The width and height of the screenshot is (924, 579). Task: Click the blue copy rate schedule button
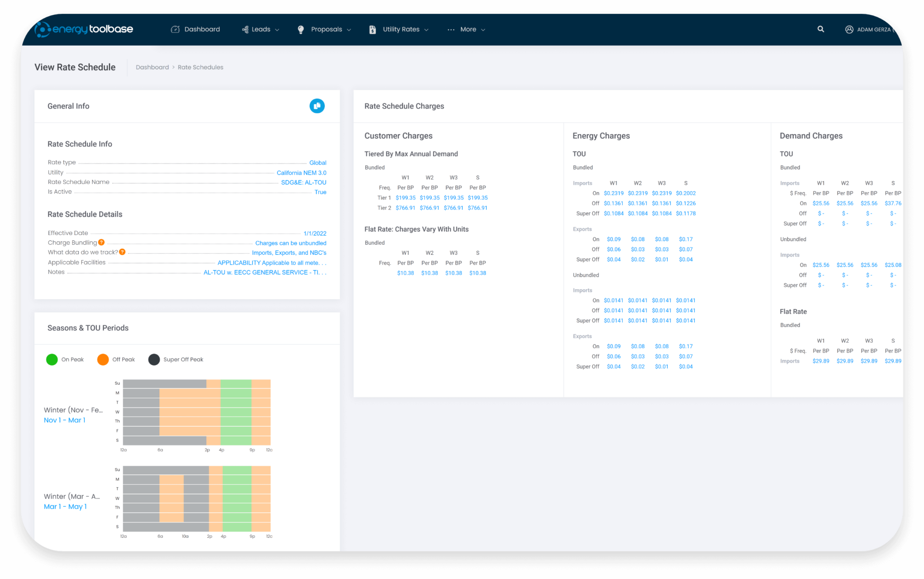pyautogui.click(x=317, y=106)
